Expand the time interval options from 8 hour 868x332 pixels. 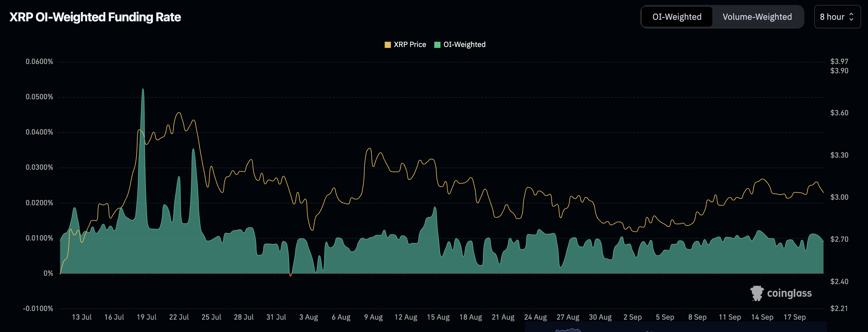click(837, 17)
